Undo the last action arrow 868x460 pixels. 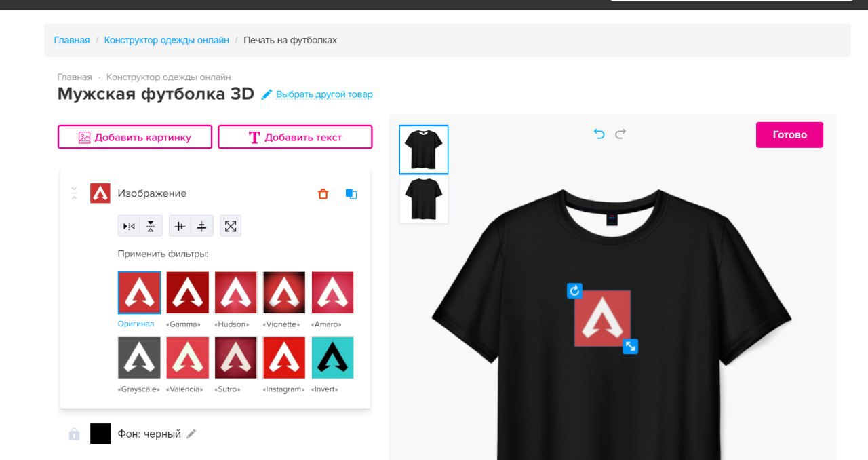[x=599, y=134]
